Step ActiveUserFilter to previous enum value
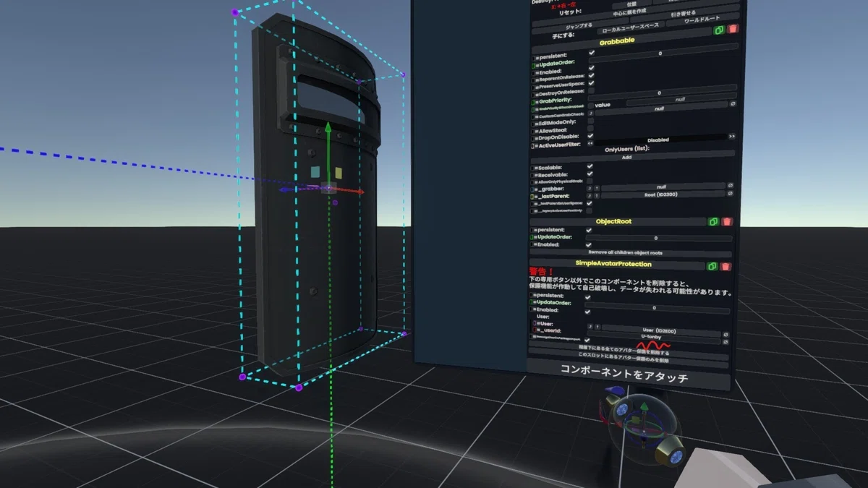868x488 pixels. (x=590, y=143)
